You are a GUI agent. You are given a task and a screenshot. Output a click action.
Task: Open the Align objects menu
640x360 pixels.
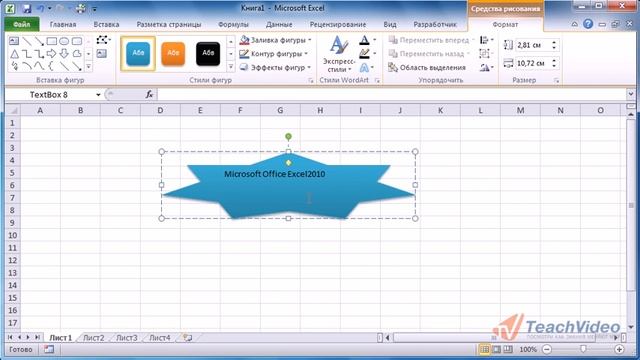[486, 40]
